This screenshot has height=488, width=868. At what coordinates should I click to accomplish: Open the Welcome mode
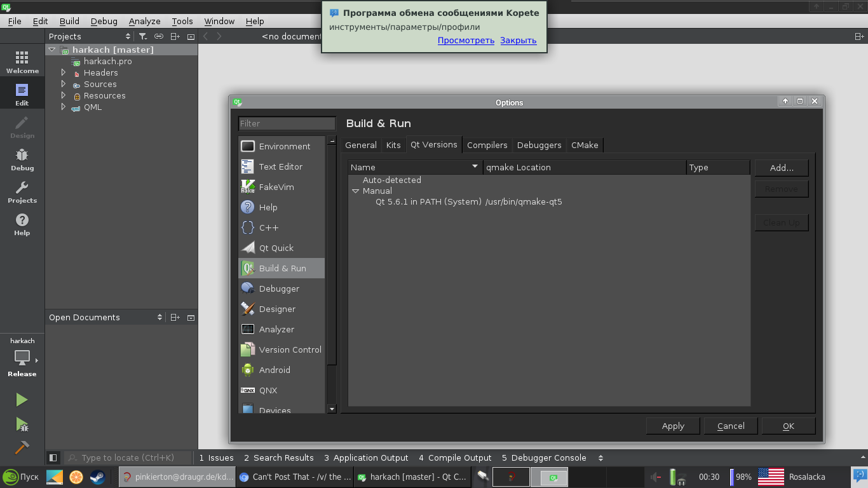click(22, 62)
